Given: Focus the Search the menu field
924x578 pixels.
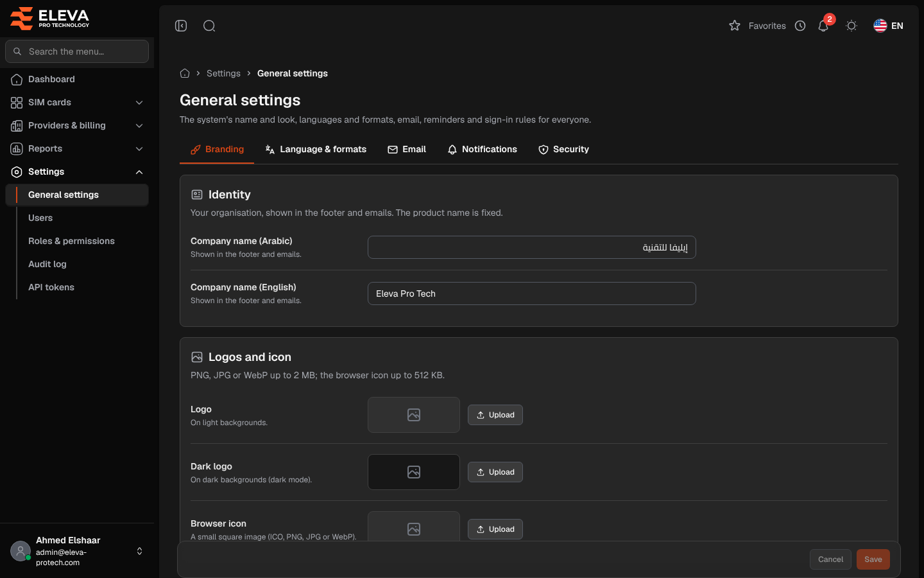Looking at the screenshot, I should [x=77, y=51].
